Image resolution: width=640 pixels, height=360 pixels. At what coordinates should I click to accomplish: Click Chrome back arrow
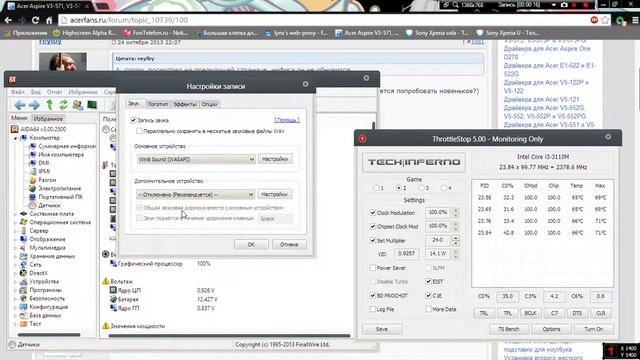(x=8, y=20)
